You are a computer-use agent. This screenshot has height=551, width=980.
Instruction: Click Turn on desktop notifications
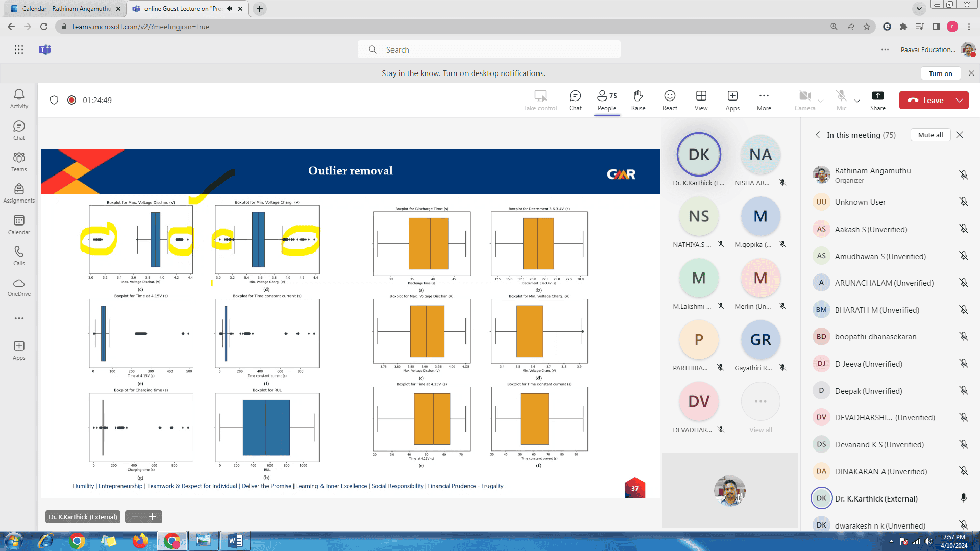pyautogui.click(x=940, y=73)
